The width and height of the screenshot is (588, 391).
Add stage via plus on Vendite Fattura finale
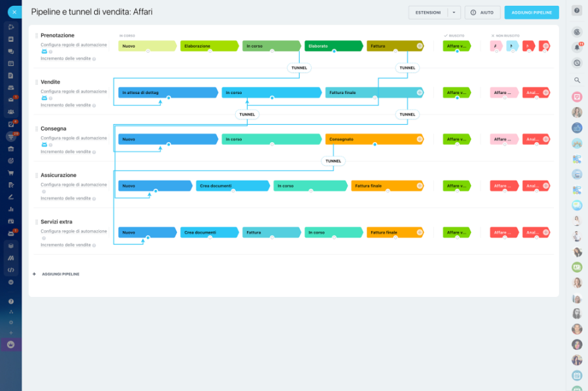coord(419,93)
